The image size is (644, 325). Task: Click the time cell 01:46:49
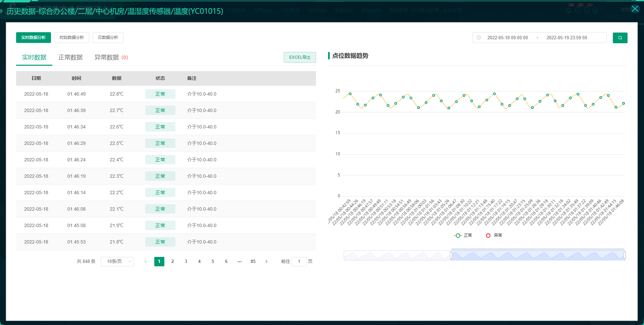(76, 94)
